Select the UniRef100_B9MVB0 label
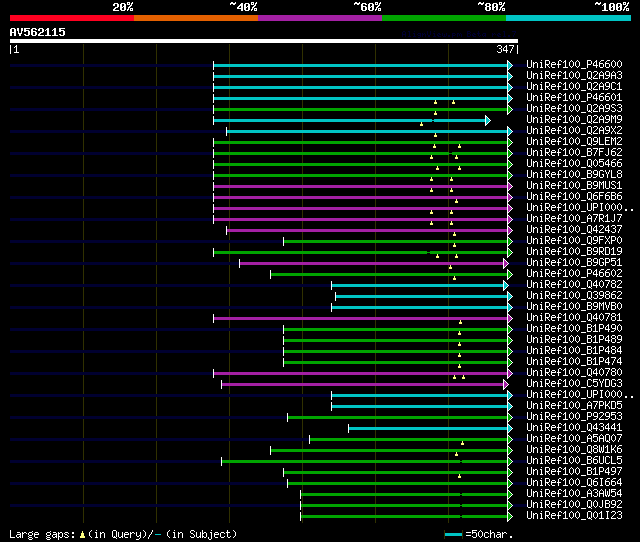640x542 pixels. (574, 307)
